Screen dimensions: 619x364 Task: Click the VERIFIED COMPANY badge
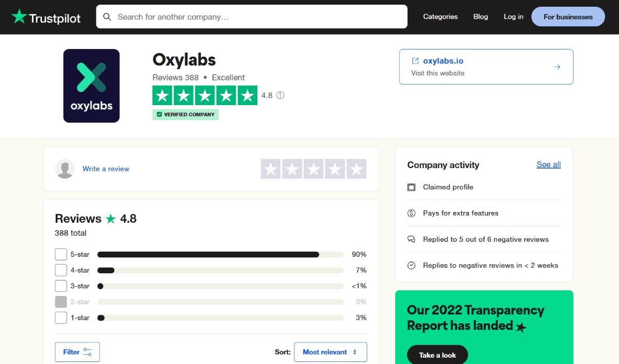tap(186, 114)
